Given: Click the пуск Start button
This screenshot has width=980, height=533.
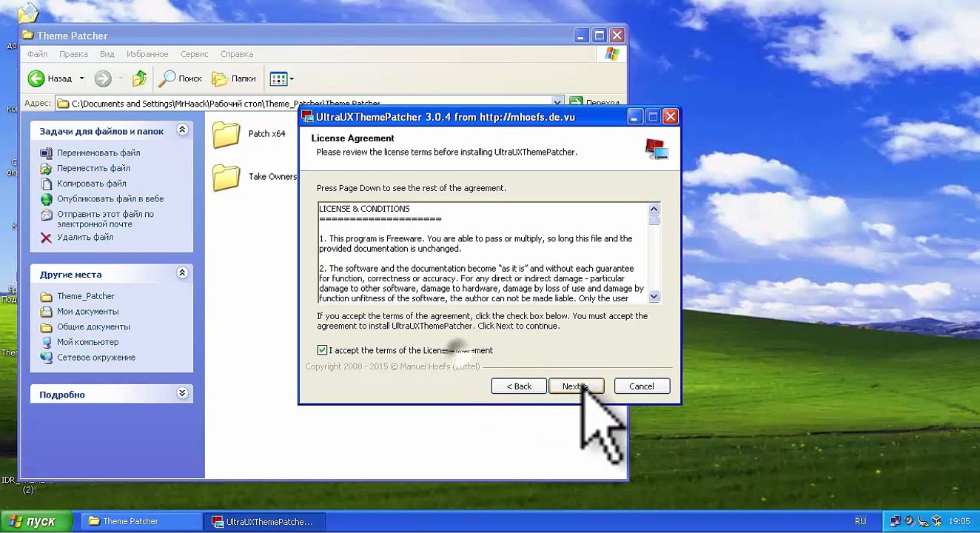Looking at the screenshot, I should click(x=36, y=521).
